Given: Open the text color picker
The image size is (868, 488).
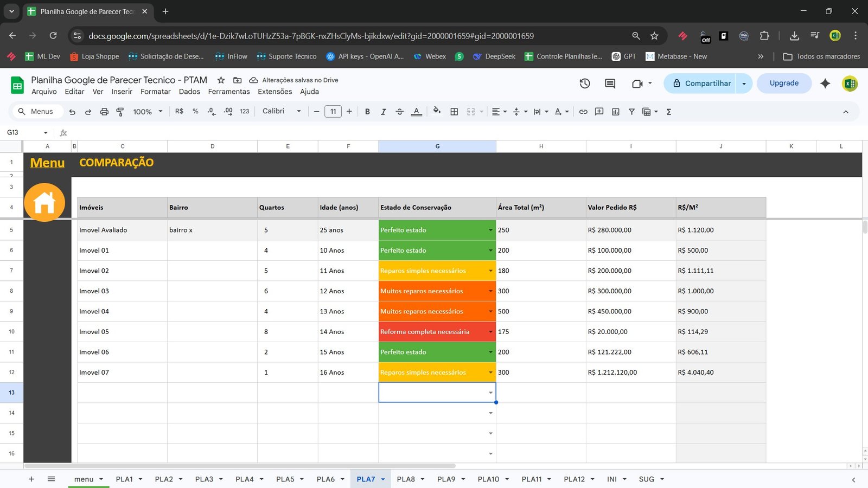Looking at the screenshot, I should [x=416, y=112].
